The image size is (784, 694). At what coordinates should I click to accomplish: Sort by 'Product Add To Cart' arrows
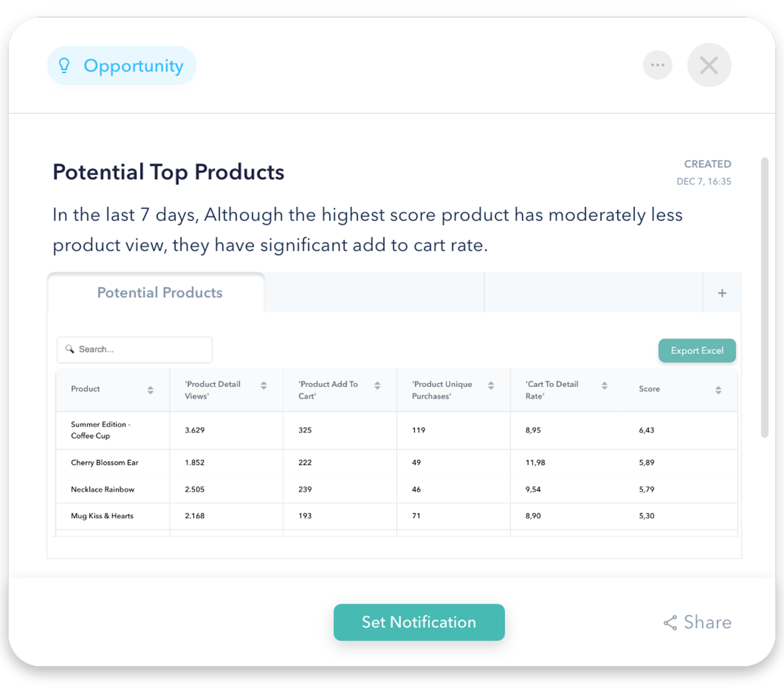coord(377,386)
